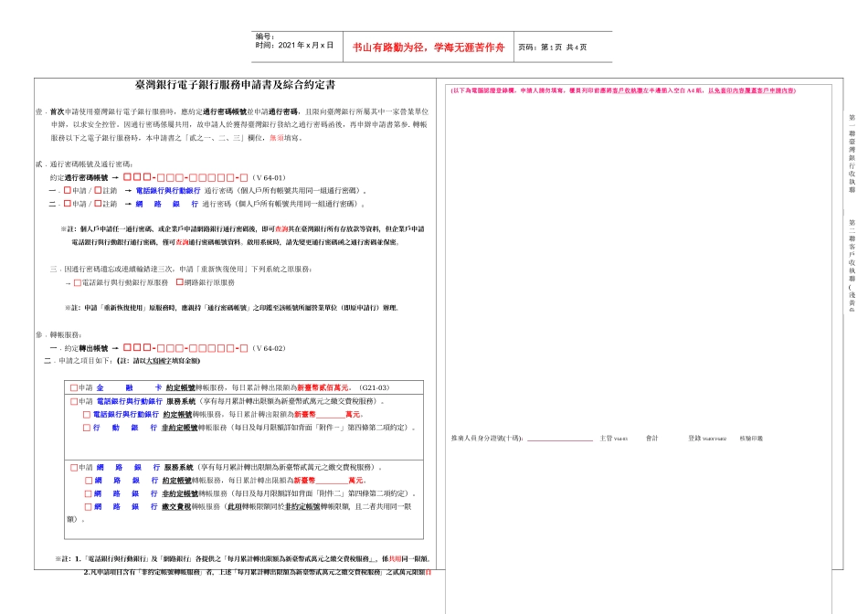Click vertical text 第二聯客戶收執聯

point(852,249)
